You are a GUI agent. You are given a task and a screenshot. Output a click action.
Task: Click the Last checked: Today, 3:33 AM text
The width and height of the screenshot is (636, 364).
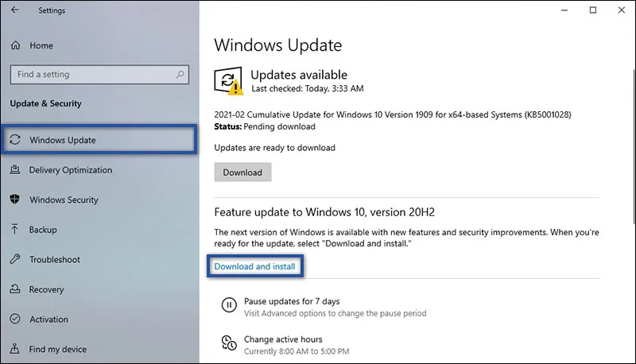[x=308, y=88]
